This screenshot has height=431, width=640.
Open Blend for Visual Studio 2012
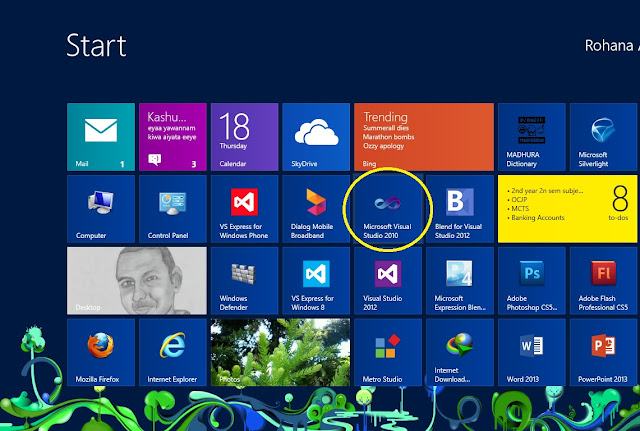[460, 209]
